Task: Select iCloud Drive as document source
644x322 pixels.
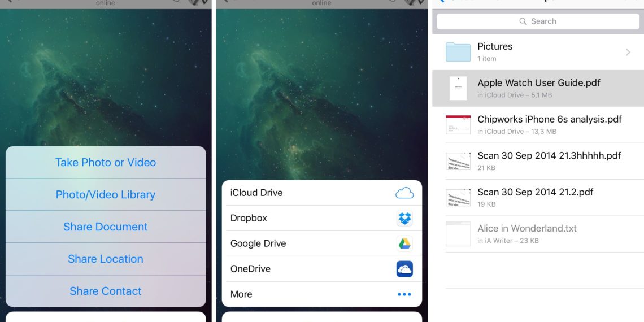Action: coord(321,193)
